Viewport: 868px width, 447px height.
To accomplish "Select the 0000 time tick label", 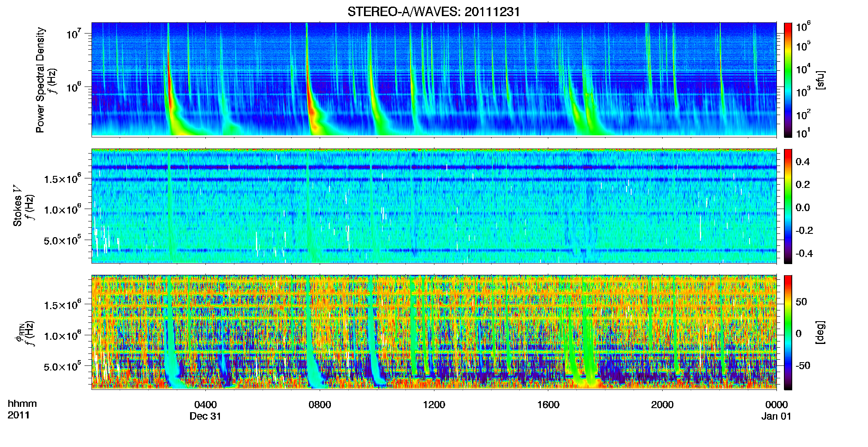I will [x=776, y=405].
